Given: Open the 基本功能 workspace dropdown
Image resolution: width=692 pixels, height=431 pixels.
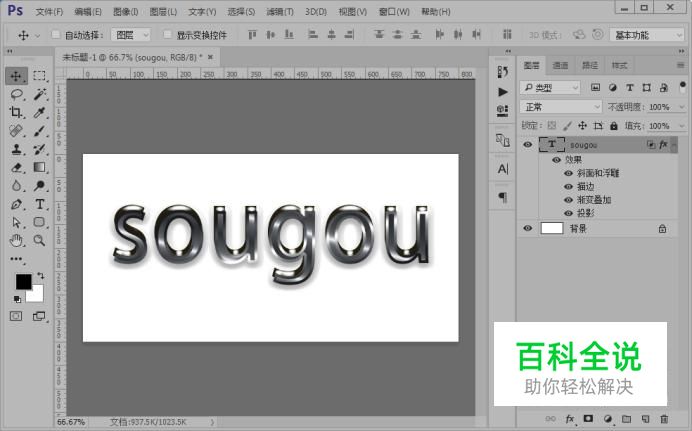Looking at the screenshot, I should click(x=647, y=35).
